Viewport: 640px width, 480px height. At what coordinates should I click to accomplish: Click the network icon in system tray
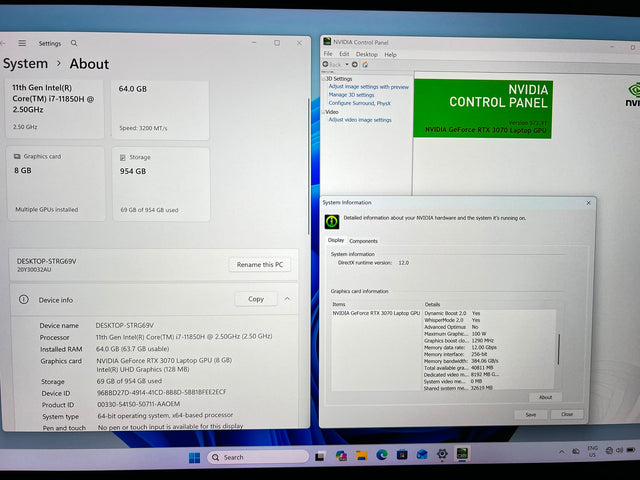[x=609, y=450]
